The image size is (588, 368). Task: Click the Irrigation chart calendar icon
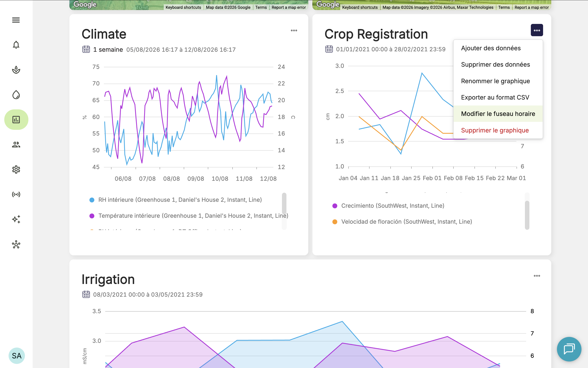pyautogui.click(x=86, y=294)
